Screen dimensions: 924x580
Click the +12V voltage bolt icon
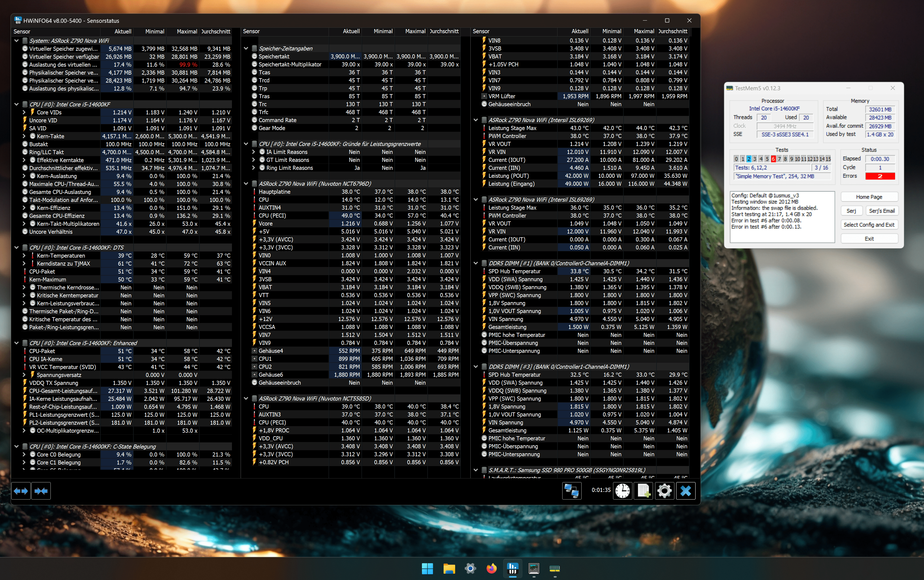point(254,319)
